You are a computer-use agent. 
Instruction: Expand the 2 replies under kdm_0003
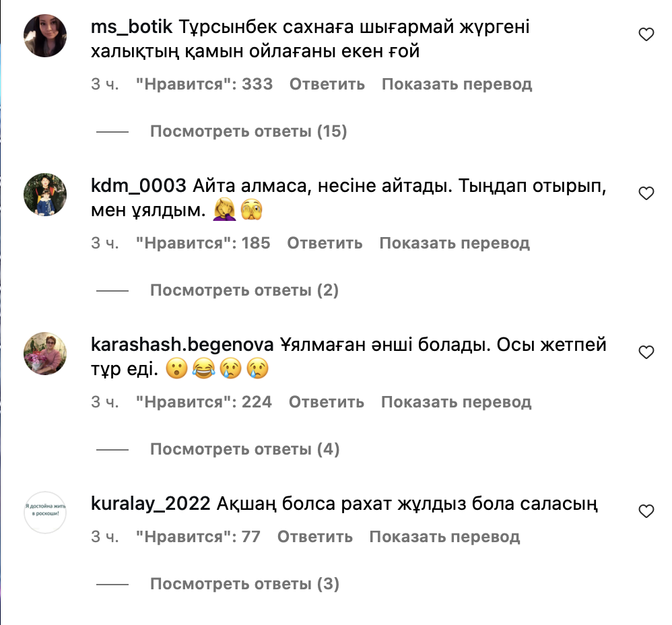click(x=244, y=290)
